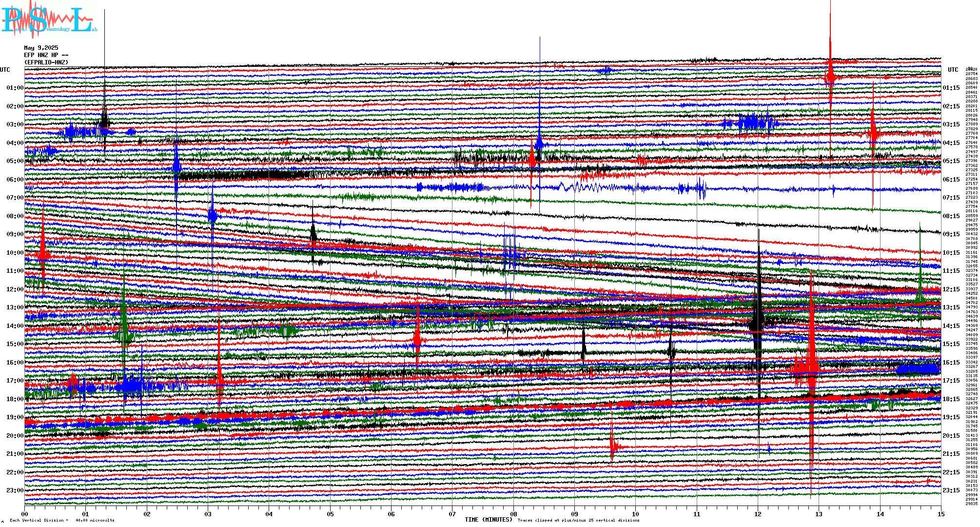Click the May 9,2025 date label
The height and width of the screenshot is (527, 980).
click(41, 48)
